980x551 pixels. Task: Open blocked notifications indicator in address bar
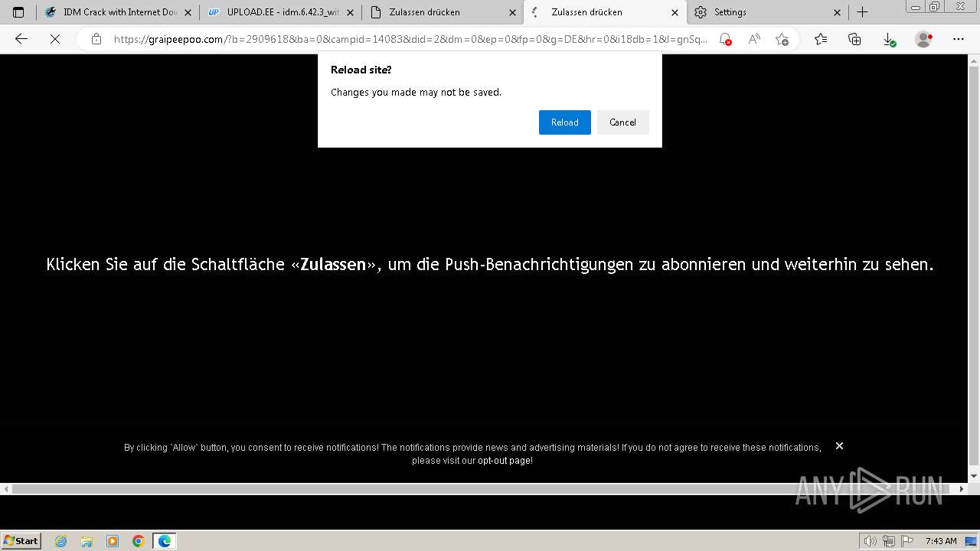pos(725,39)
